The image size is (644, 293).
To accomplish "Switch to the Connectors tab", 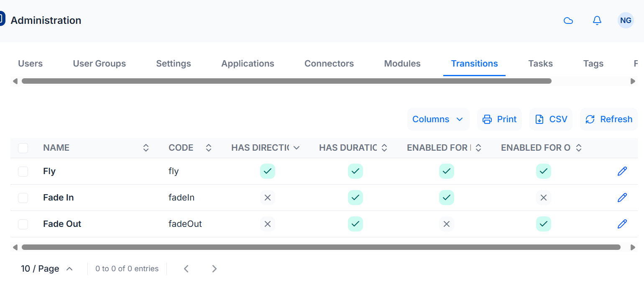I will tap(329, 64).
